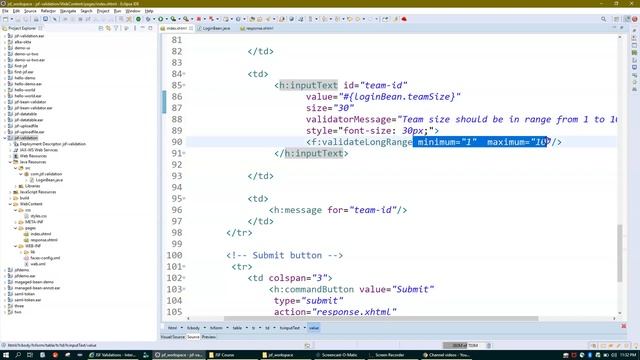Click 'h:inputText' in breadcrumb bar
640x360 pixels.
pos(289,328)
